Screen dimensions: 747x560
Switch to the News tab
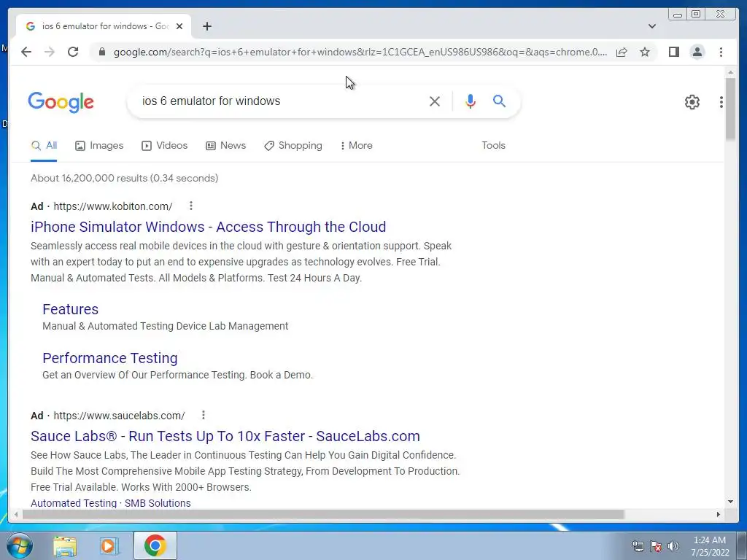226,146
